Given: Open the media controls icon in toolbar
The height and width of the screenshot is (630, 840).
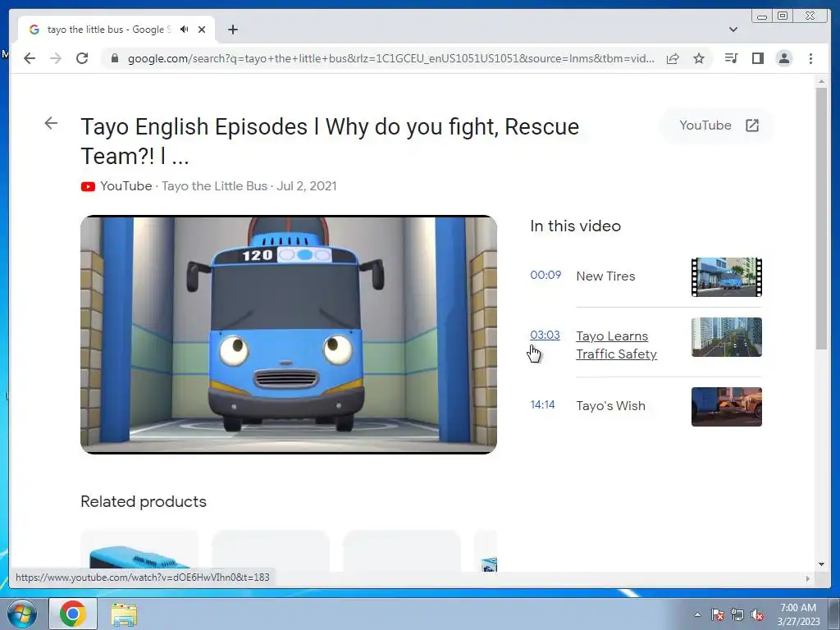Looking at the screenshot, I should click(731, 58).
